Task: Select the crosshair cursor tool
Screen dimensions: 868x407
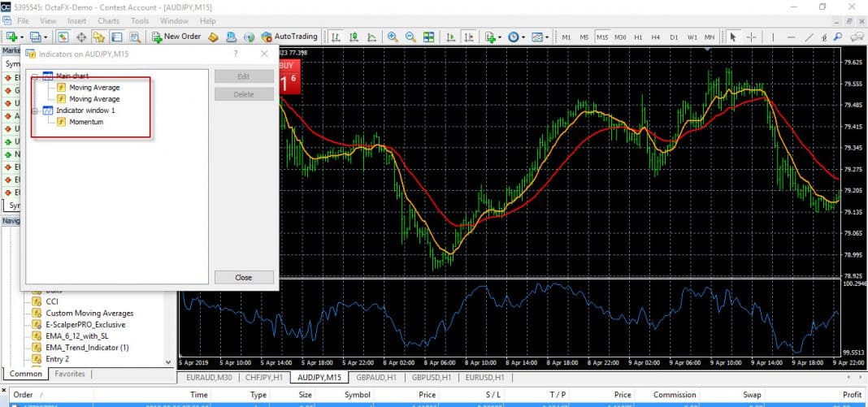Action: point(752,37)
